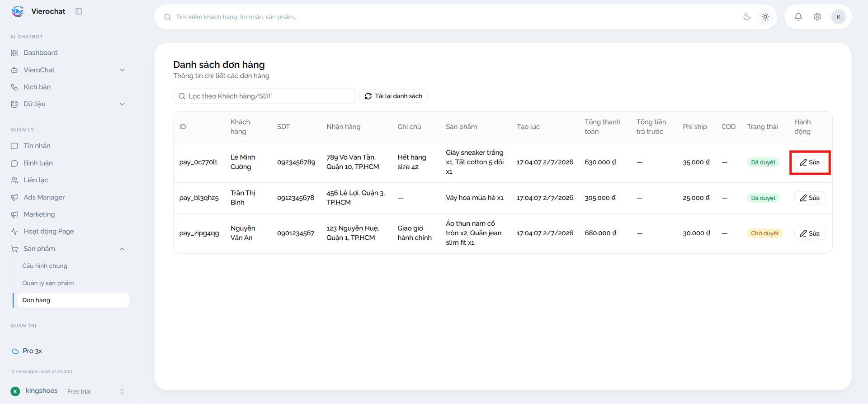Viewport: 868px width, 404px height.
Task: Click the Dữ liệu database icon
Action: [14, 104]
